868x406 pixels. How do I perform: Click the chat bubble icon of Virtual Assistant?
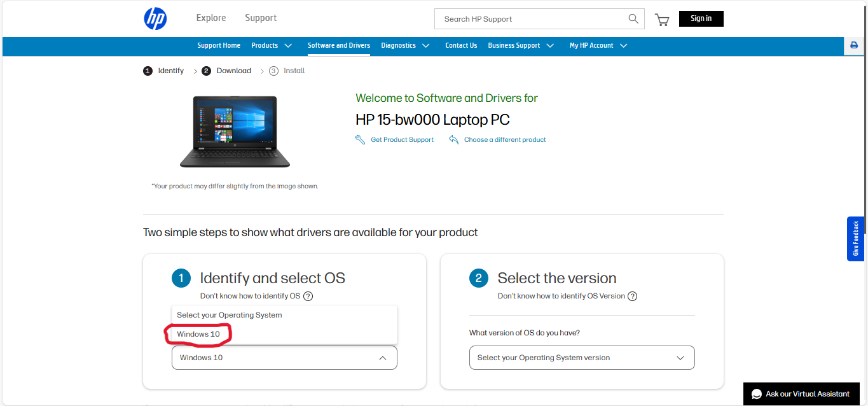[x=757, y=394]
